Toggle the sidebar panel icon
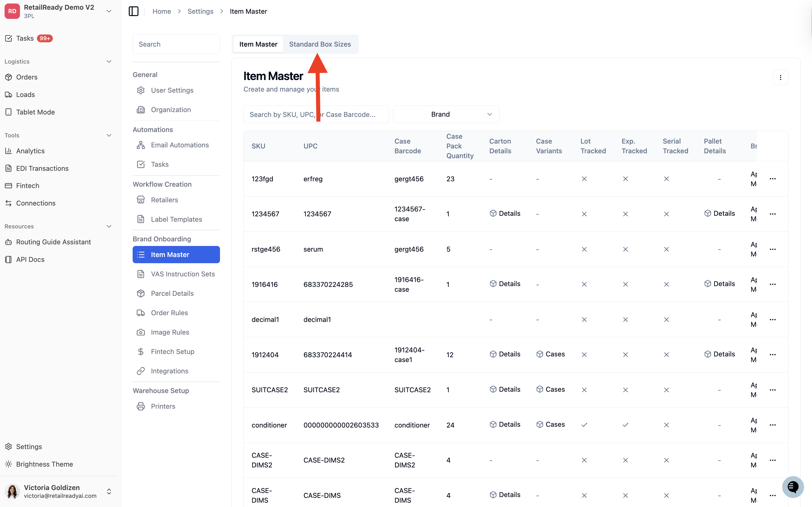The image size is (812, 507). pyautogui.click(x=133, y=11)
